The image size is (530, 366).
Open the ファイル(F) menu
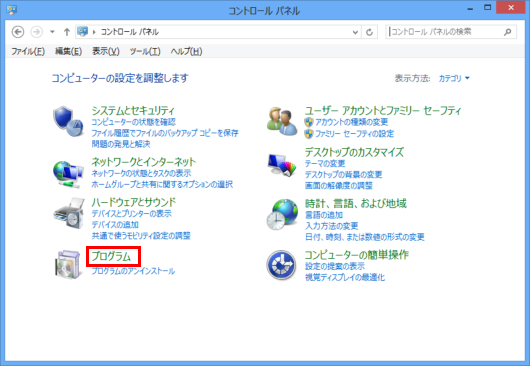point(28,51)
